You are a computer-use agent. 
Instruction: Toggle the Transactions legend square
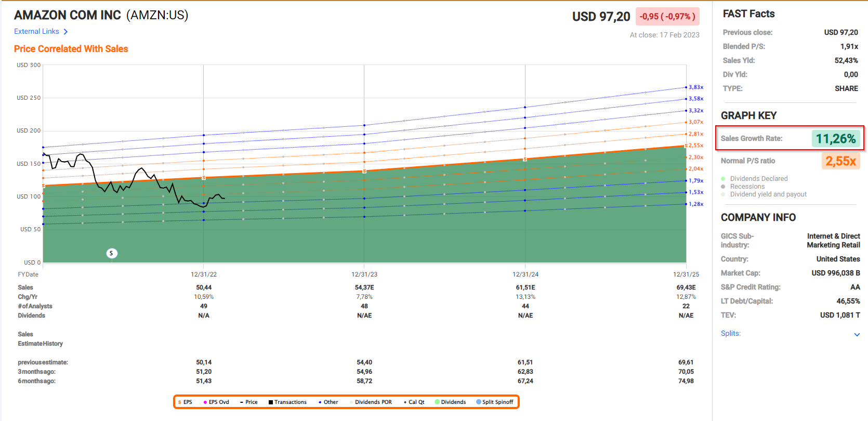(x=271, y=402)
